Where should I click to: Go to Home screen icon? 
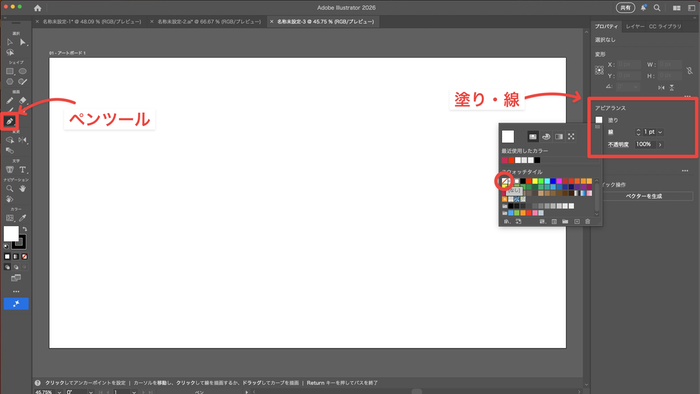38,8
